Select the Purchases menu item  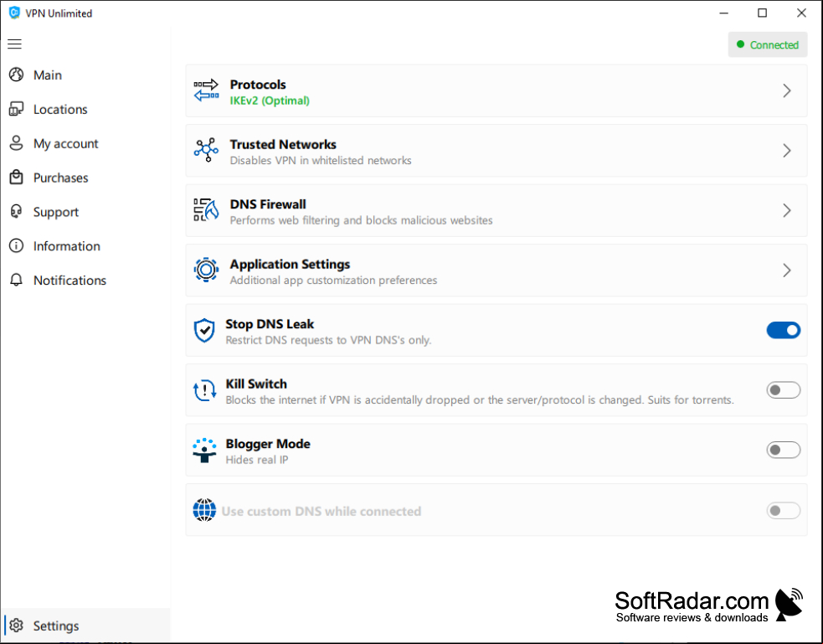tap(85, 178)
